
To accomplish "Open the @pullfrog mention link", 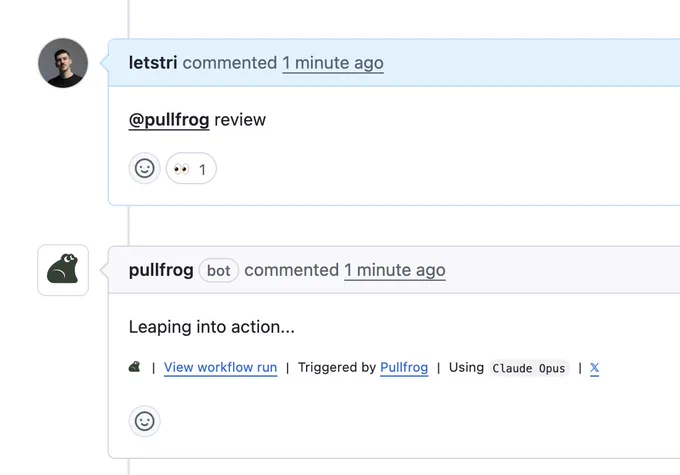I will click(169, 120).
